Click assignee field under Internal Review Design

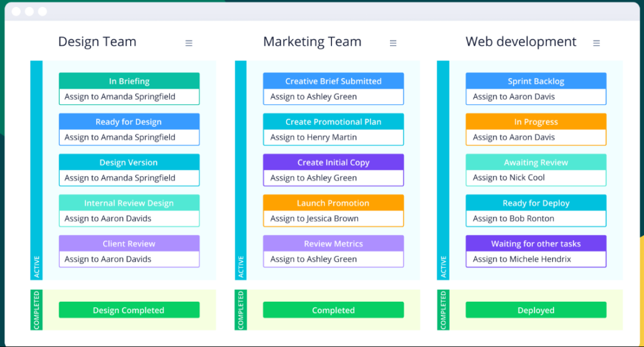point(129,219)
